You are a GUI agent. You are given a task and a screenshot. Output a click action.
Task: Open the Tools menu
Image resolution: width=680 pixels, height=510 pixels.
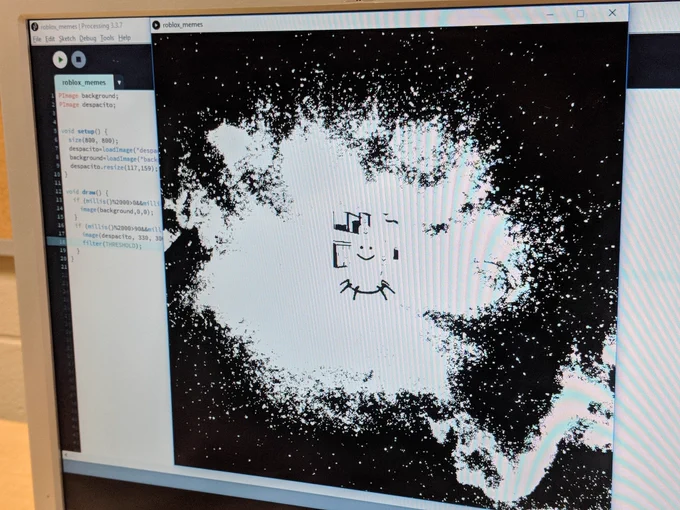tap(107, 38)
